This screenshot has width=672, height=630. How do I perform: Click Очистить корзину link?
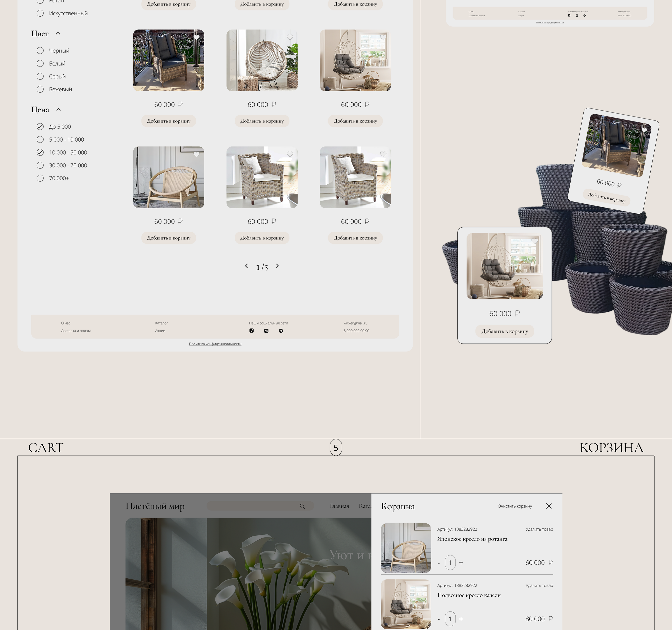point(514,506)
